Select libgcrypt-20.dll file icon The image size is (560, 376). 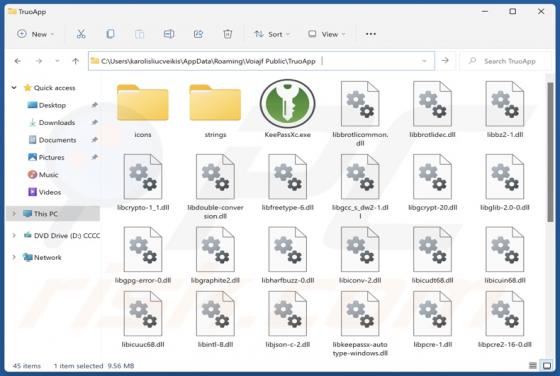[x=432, y=176]
